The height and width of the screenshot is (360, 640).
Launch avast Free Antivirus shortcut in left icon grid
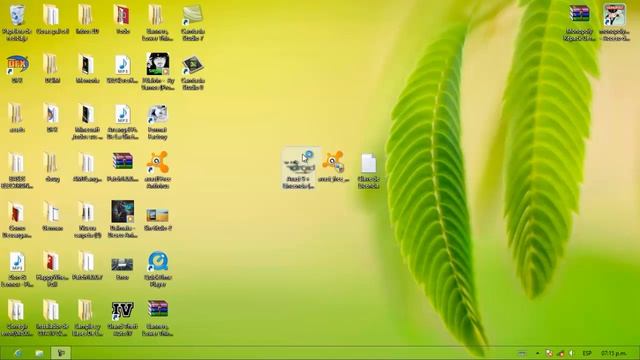(x=158, y=171)
